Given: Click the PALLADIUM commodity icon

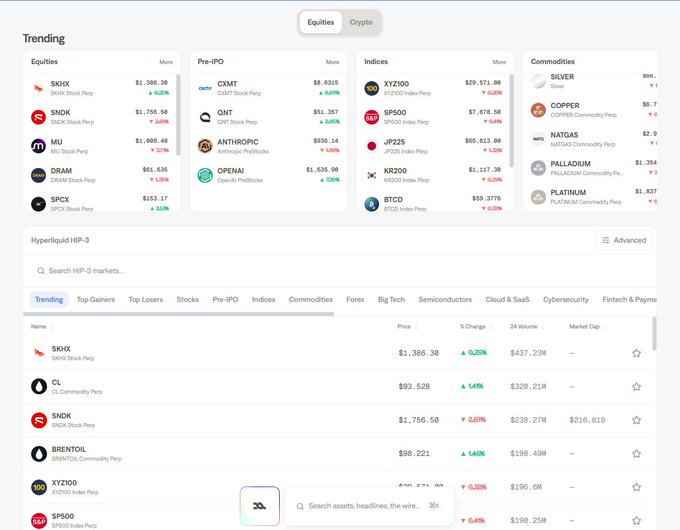Looking at the screenshot, I should click(x=538, y=168).
